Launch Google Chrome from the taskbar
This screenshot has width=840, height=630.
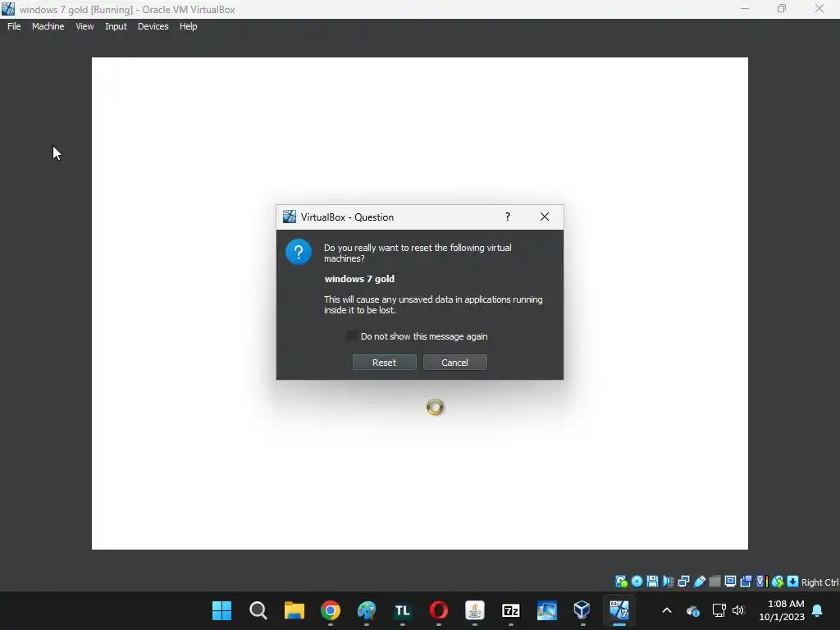click(x=331, y=610)
